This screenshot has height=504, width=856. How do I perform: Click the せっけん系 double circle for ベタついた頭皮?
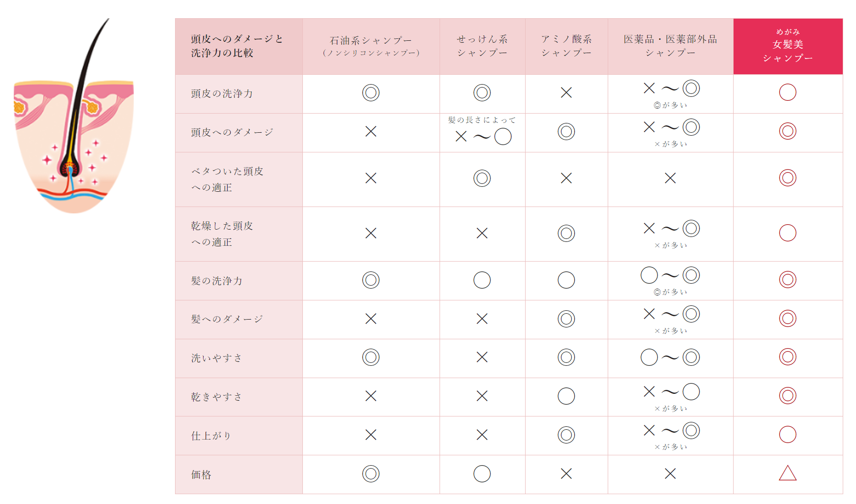coord(482,178)
